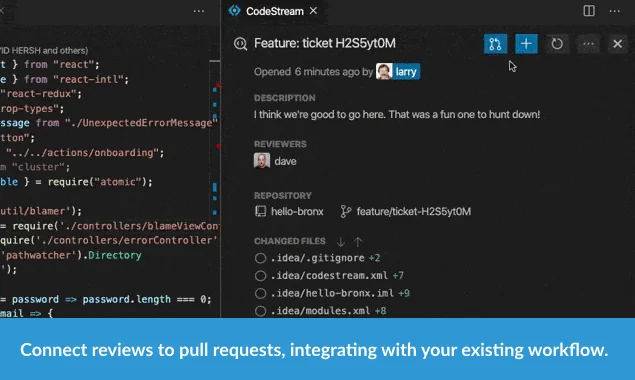The width and height of the screenshot is (635, 380).
Task: Mark .idea/hello-bronx.iml as reviewed circle
Action: point(260,293)
